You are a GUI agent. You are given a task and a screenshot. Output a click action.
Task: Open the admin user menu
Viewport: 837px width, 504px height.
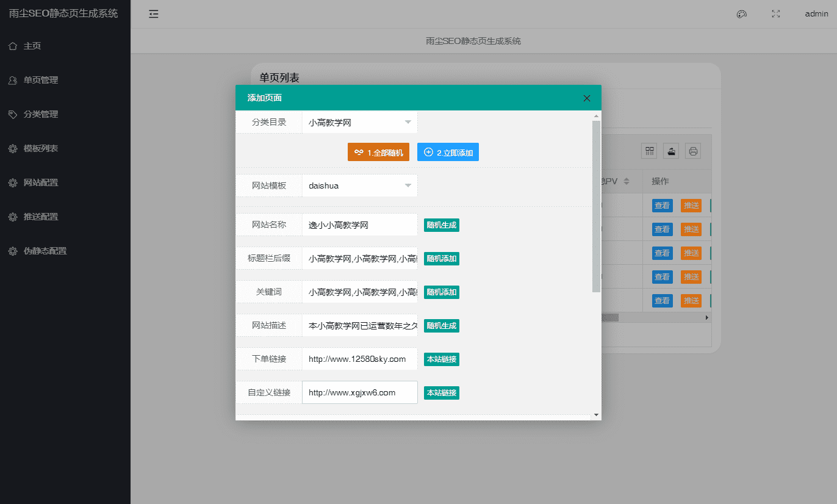pos(816,14)
